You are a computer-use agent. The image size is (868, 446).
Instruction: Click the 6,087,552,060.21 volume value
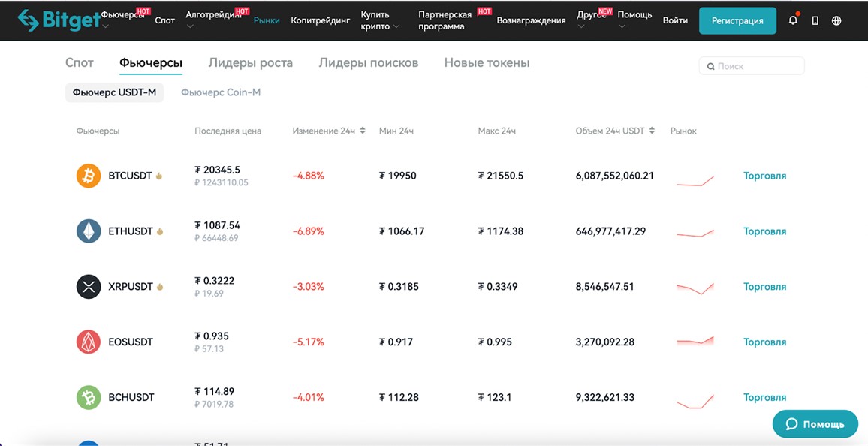[615, 176]
